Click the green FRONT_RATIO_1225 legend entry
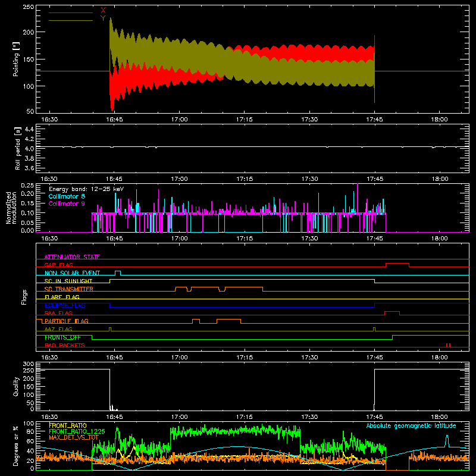 (x=77, y=431)
